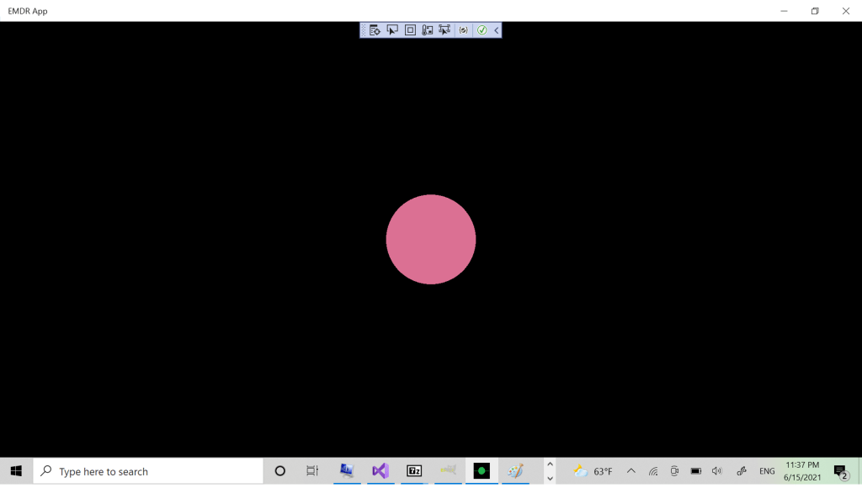This screenshot has width=862, height=504.
Task: Collapse the debug toolbar with chevron
Action: [497, 30]
